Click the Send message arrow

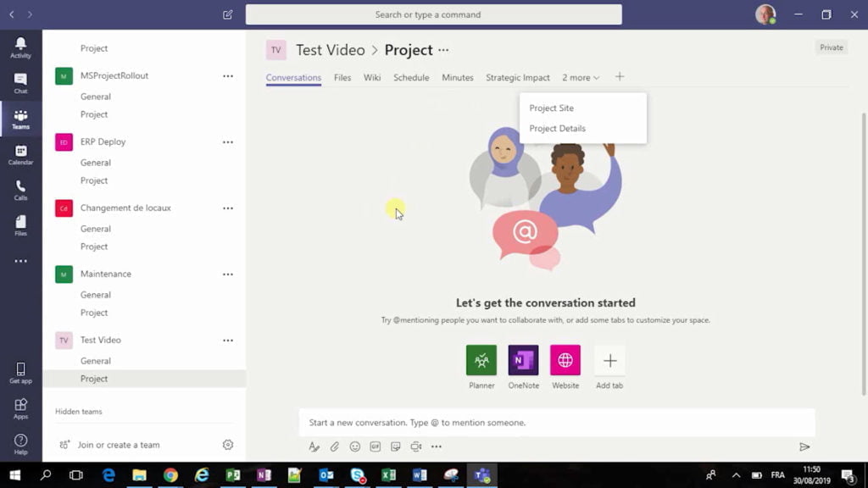point(804,446)
